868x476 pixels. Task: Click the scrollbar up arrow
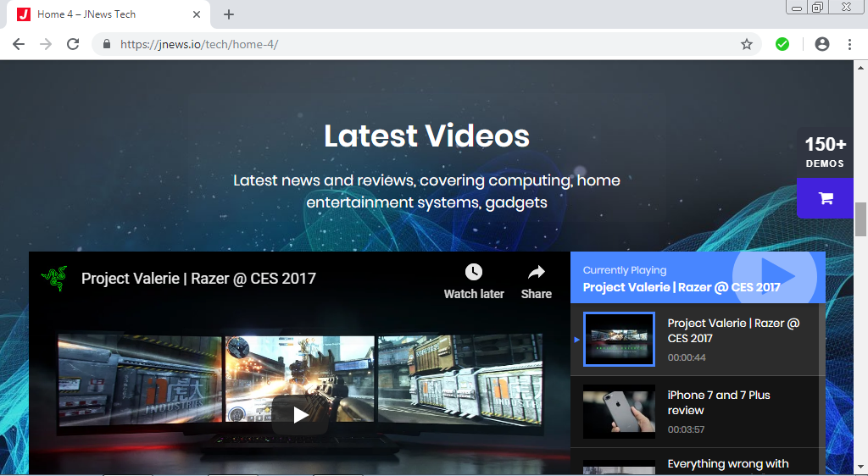[x=860, y=68]
